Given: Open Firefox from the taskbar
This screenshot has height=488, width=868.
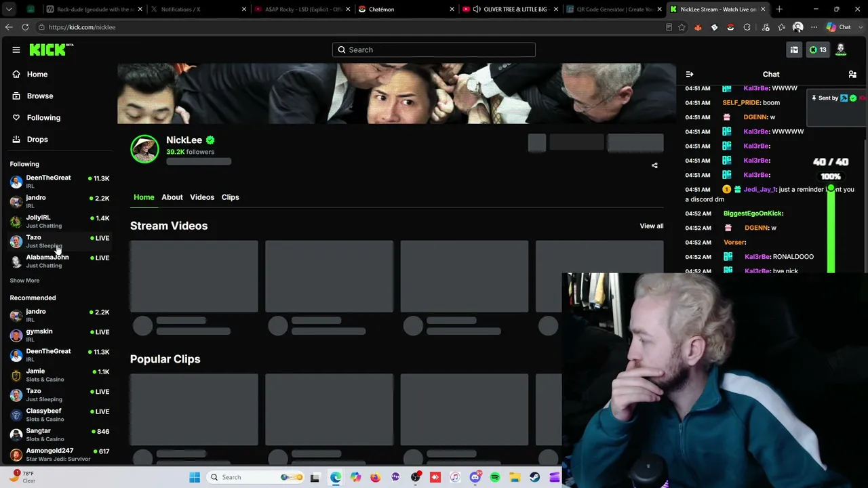Looking at the screenshot, I should click(x=376, y=477).
